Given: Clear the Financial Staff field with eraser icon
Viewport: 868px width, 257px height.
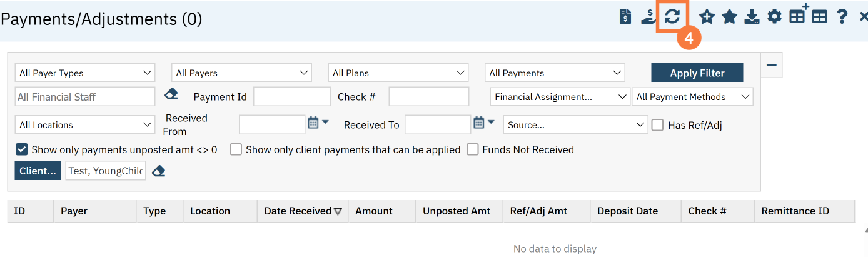Looking at the screenshot, I should pyautogui.click(x=171, y=94).
